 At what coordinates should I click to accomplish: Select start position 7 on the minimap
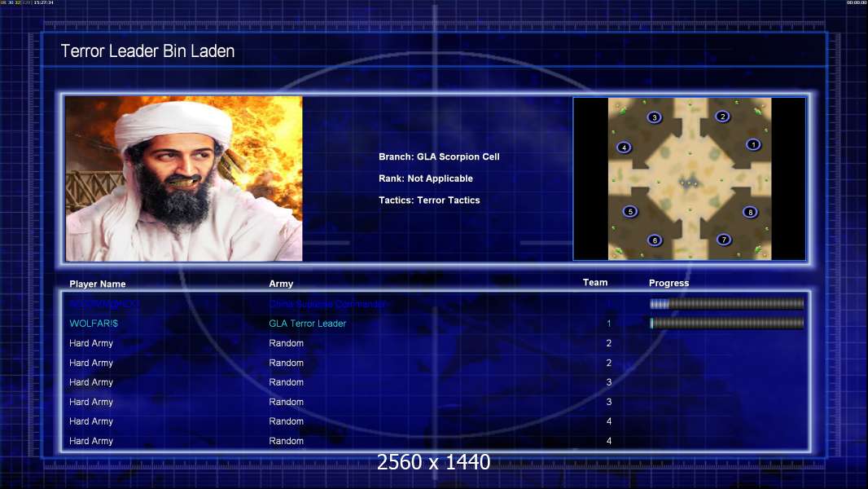pyautogui.click(x=724, y=240)
